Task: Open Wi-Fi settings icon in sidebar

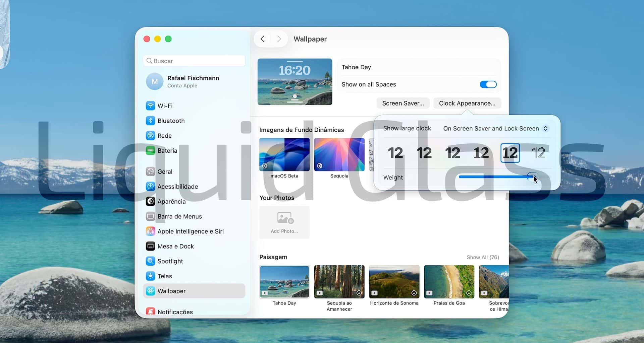Action: coord(151,106)
